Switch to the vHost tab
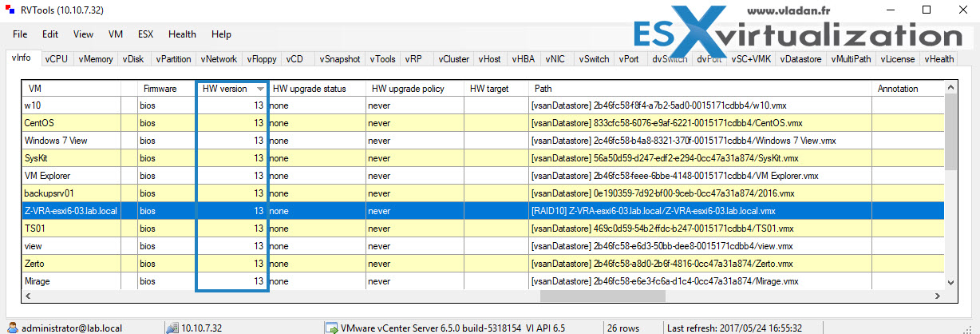This screenshot has height=334, width=980. tap(490, 58)
